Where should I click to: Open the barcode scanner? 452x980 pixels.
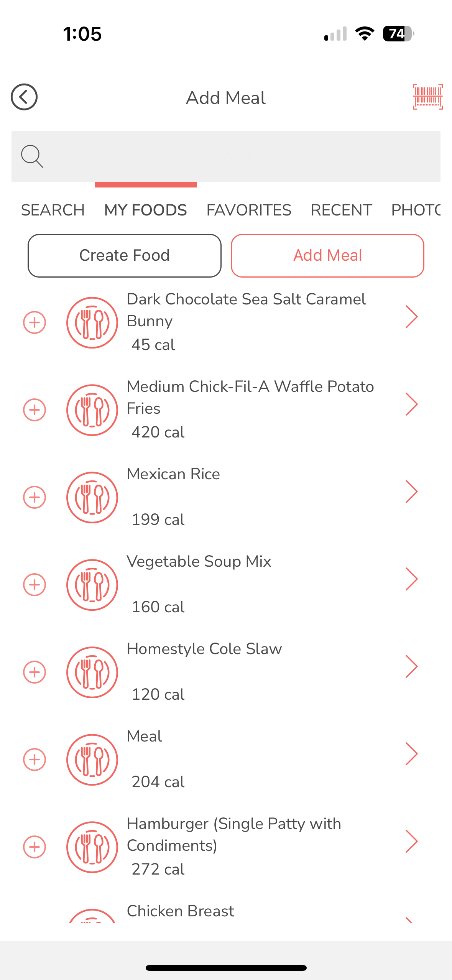[x=427, y=97]
